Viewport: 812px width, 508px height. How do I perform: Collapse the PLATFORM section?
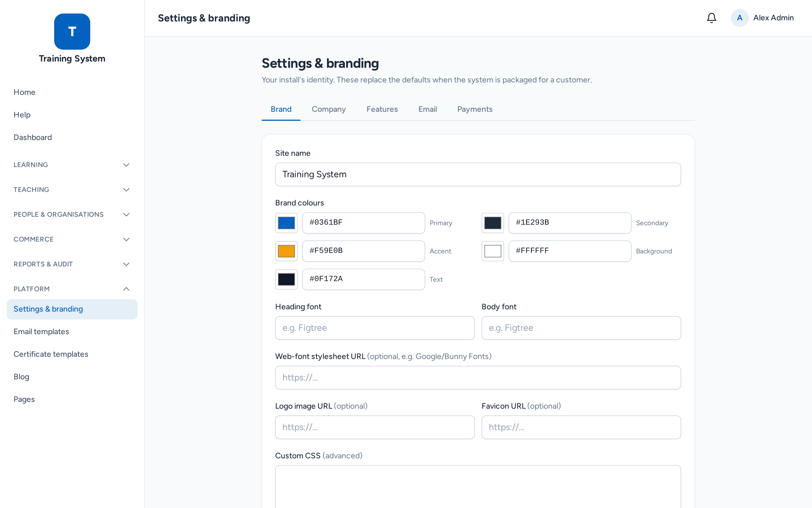tap(72, 289)
